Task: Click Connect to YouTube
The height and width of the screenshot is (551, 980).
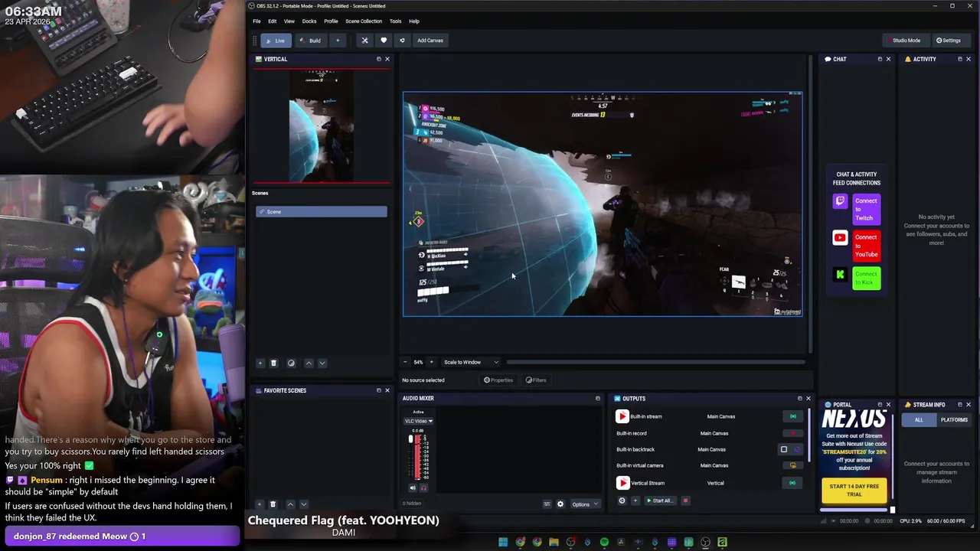Action: (x=865, y=246)
